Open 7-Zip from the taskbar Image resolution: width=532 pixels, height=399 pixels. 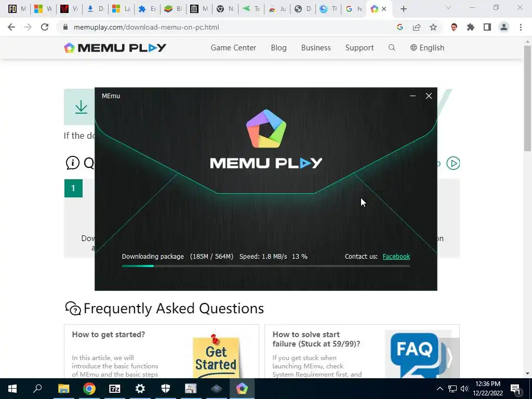tap(115, 389)
